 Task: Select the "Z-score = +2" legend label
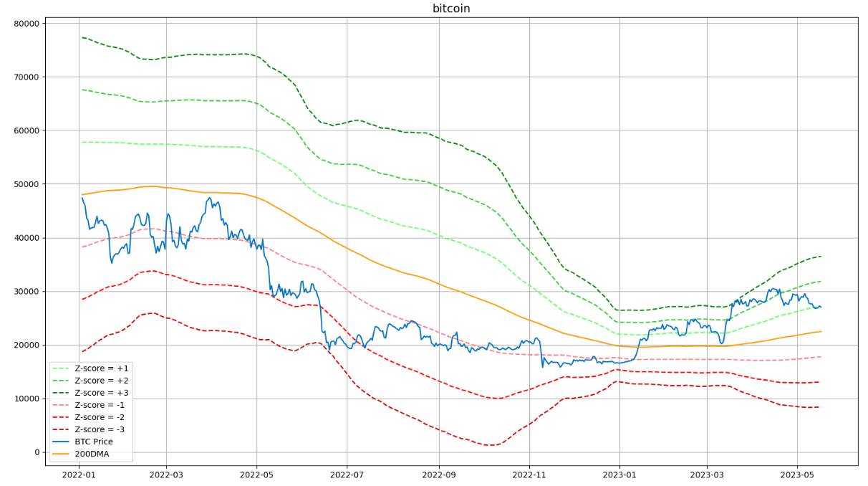tap(102, 380)
